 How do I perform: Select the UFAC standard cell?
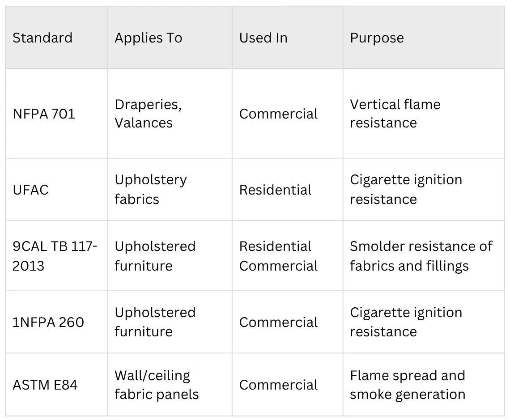click(57, 190)
